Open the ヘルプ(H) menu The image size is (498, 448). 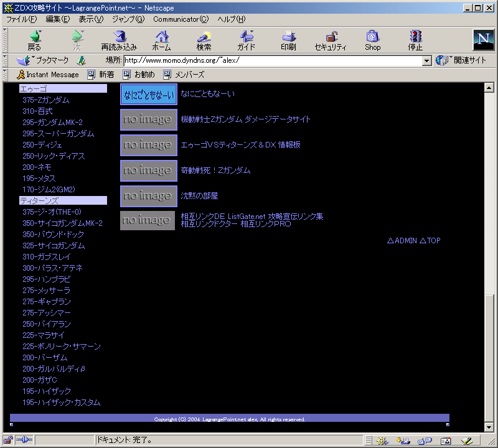click(x=232, y=19)
